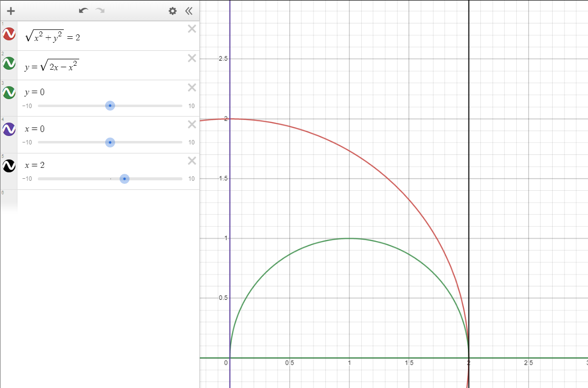Delete the √(x²+y²) = 2 expression
The width and height of the screenshot is (588, 388).
(192, 29)
